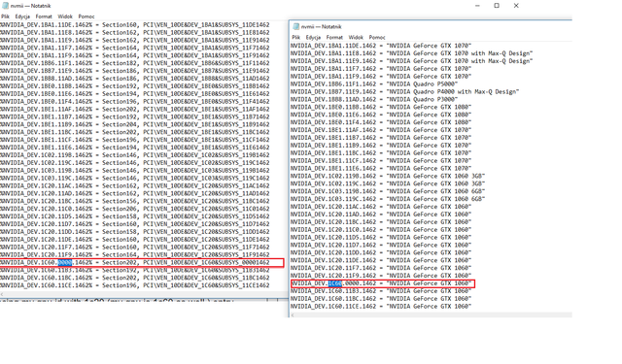The image size is (622, 364).
Task: Maximize the back Notepad window
Action: (497, 6)
